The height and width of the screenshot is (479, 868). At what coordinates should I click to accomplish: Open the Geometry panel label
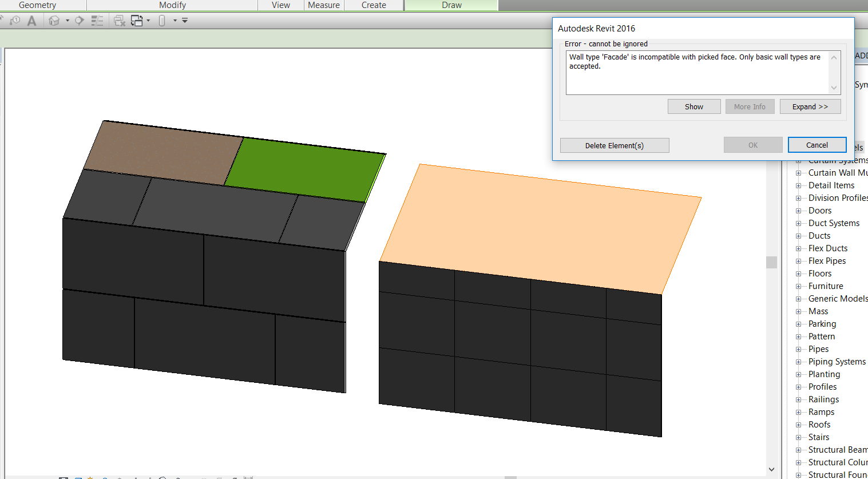click(x=38, y=5)
